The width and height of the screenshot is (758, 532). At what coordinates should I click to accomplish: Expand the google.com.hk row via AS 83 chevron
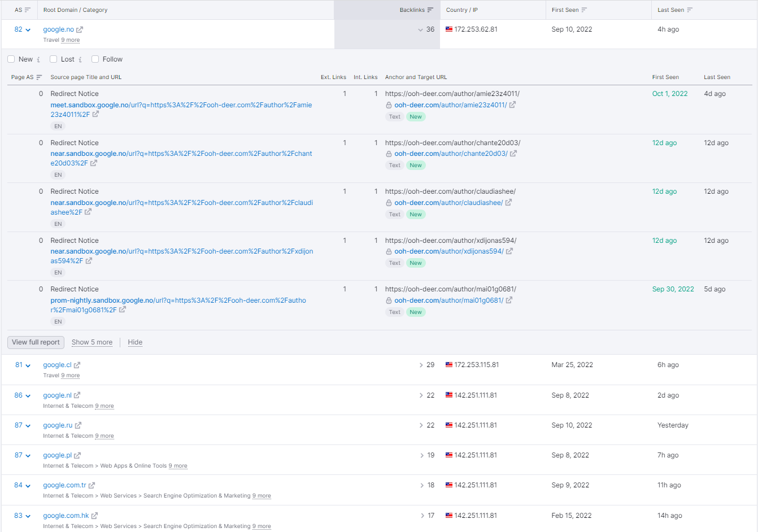(x=28, y=516)
